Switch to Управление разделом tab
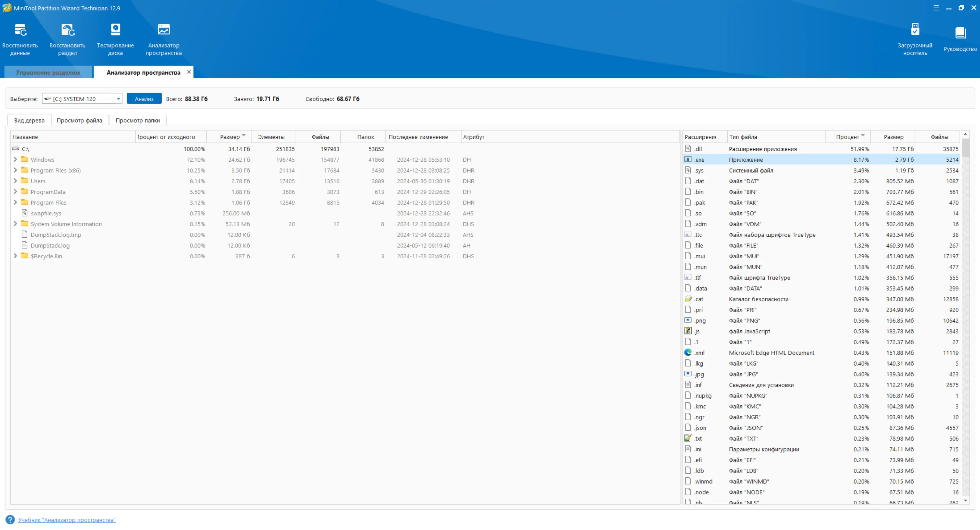 48,72
